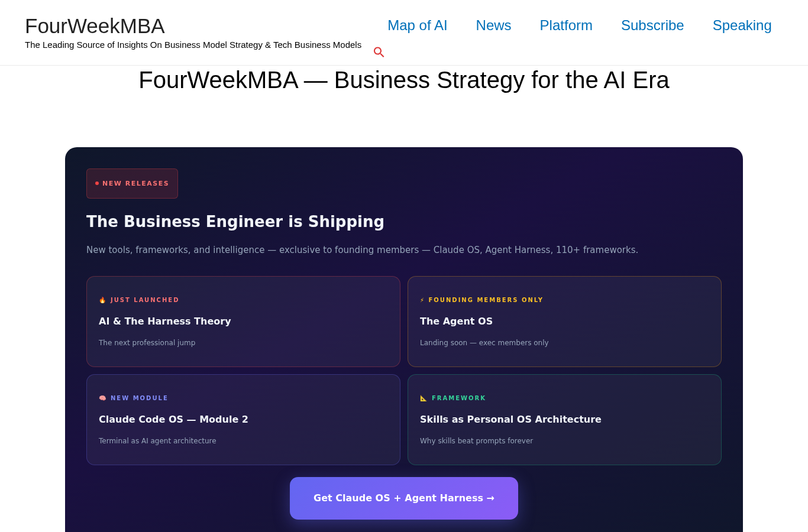808x532 pixels.
Task: Open the Platform menu item
Action: coord(566,25)
